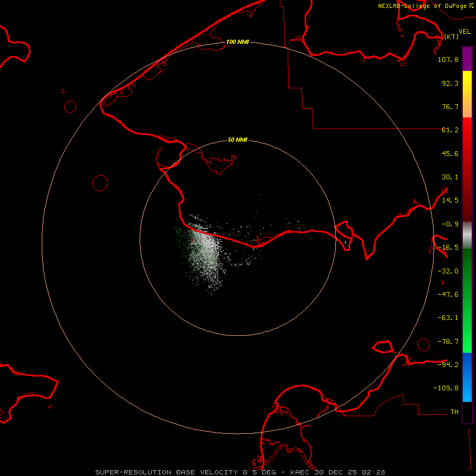Click the 45.6 velocity scale value
The image size is (476, 476).
pos(450,153)
